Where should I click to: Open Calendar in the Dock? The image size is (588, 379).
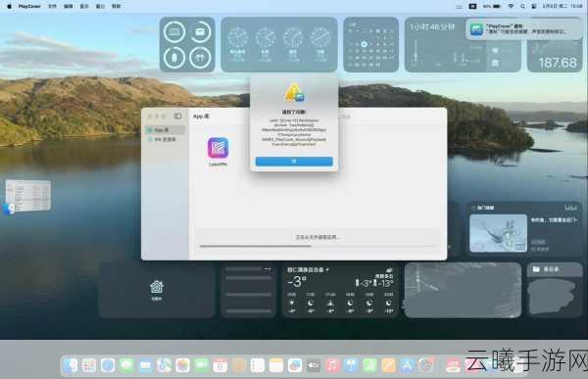(220, 365)
